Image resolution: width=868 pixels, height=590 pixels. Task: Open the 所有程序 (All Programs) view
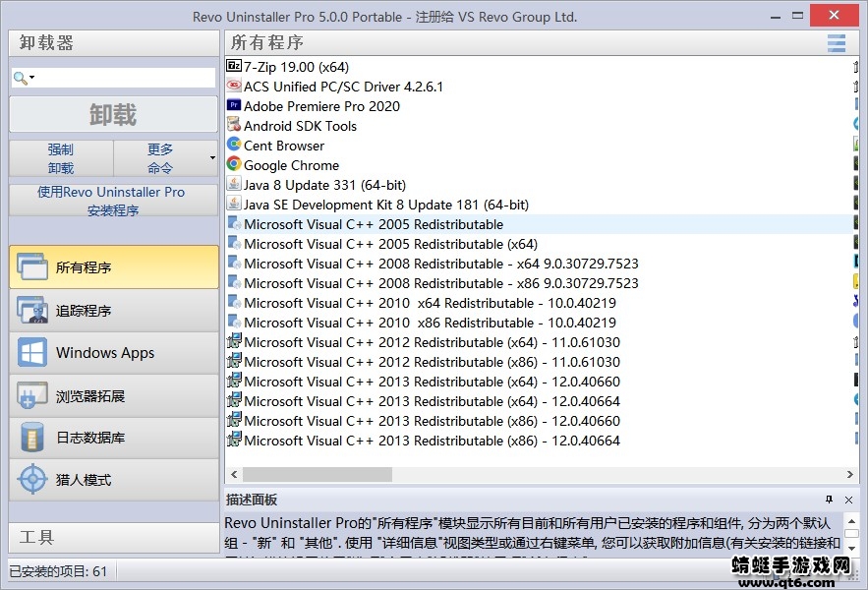[111, 265]
